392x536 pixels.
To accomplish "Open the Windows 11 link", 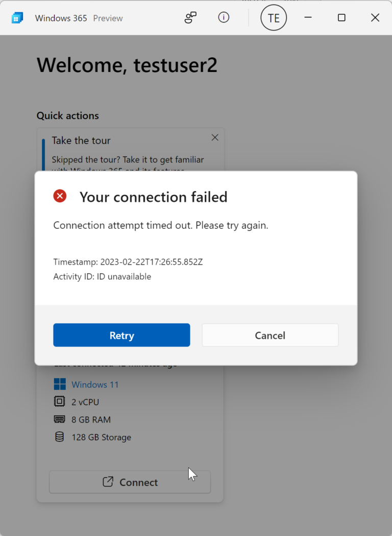I will click(x=95, y=384).
